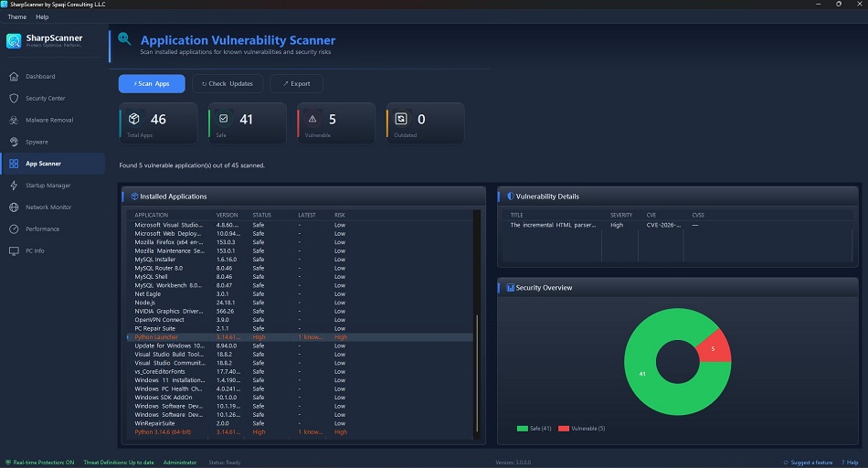
Task: Click the Vulnerable warning triangle icon
Action: [x=312, y=119]
